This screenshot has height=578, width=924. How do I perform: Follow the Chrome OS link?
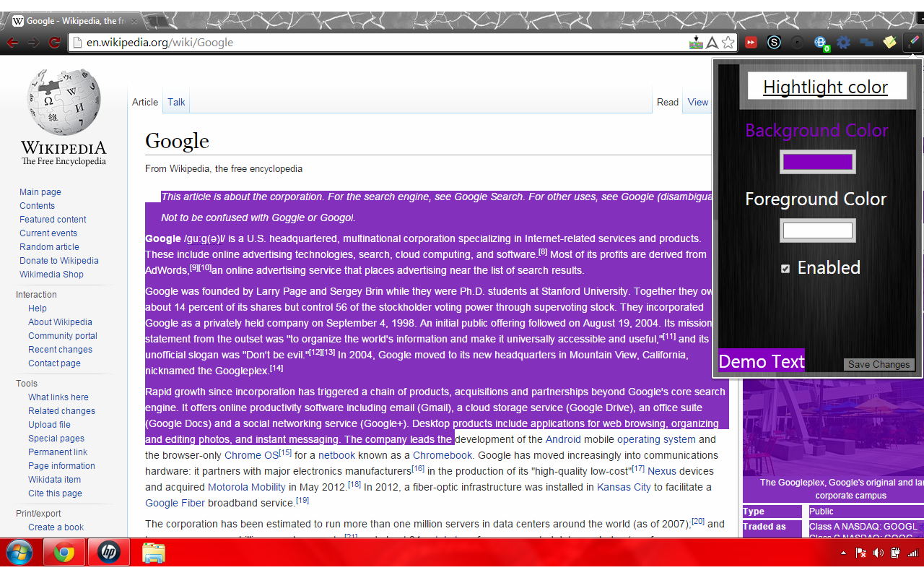(x=251, y=455)
